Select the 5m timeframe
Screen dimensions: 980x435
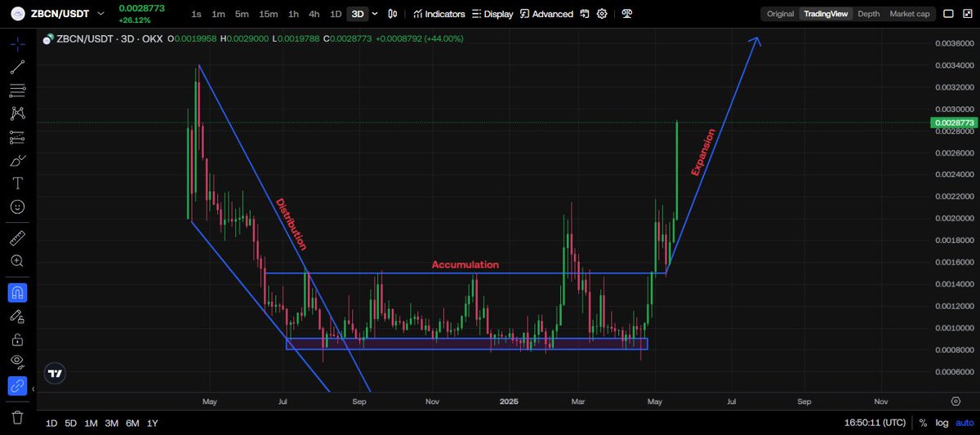pyautogui.click(x=242, y=14)
